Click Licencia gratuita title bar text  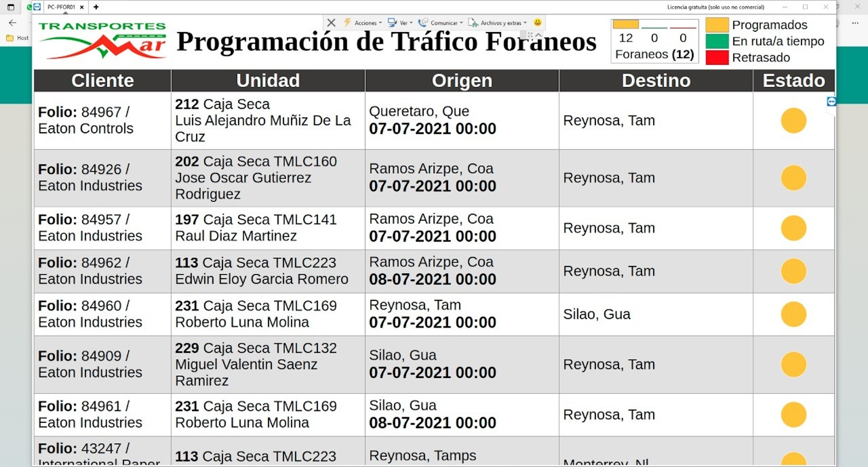(716, 7)
